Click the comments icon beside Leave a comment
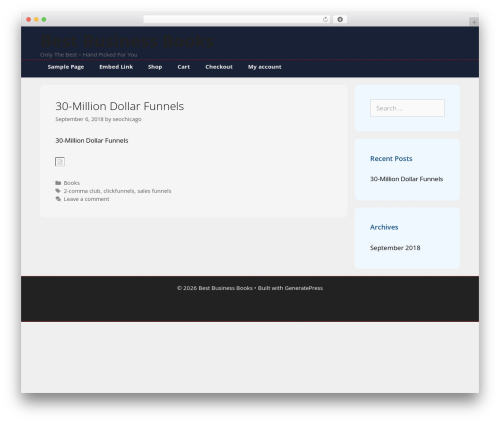 pos(58,199)
